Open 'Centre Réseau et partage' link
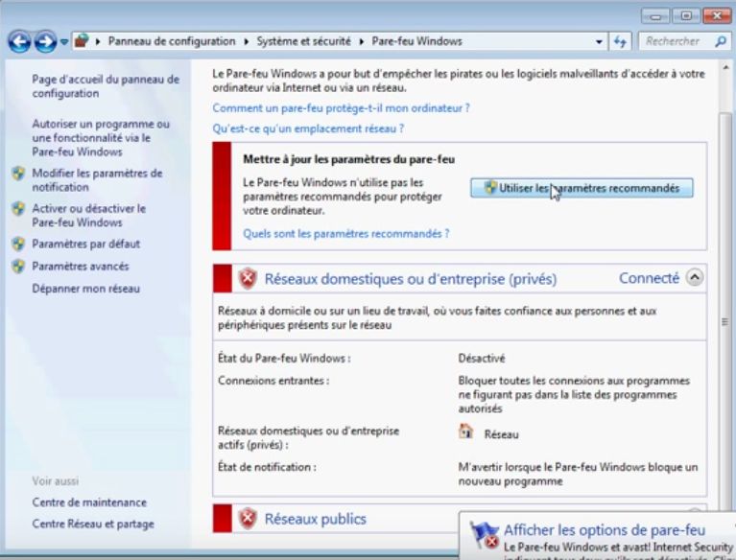This screenshot has width=736, height=560. click(x=93, y=524)
